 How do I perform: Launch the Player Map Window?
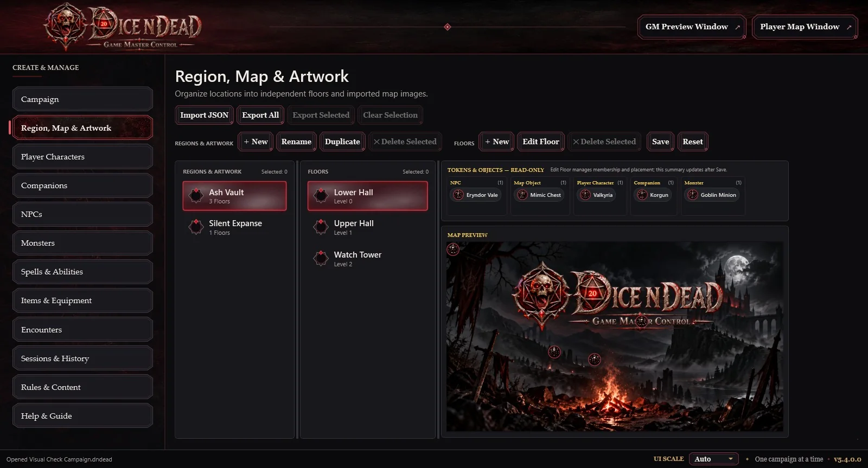805,27
